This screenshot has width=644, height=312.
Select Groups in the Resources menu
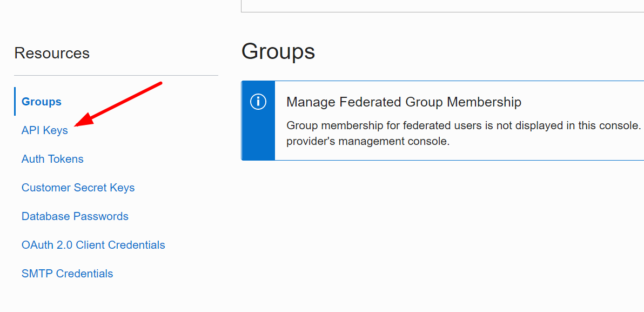(42, 102)
